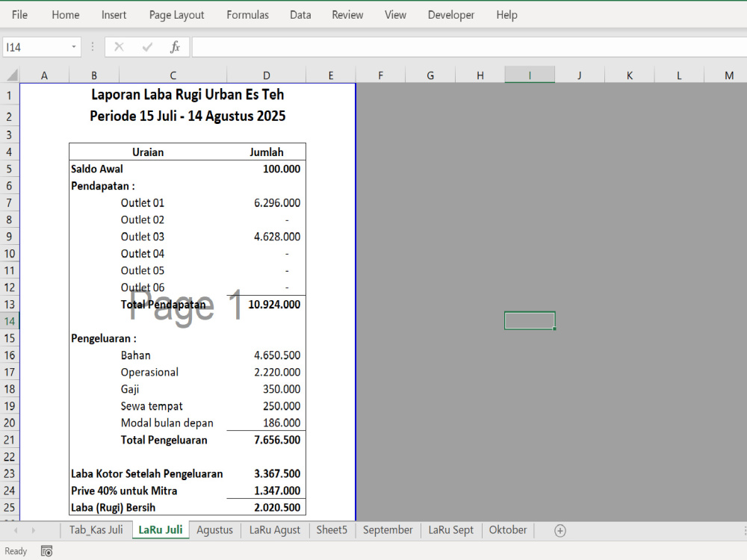Switch to the LaRu Agust sheet tab
Screen dimensions: 747x560
pyautogui.click(x=275, y=530)
